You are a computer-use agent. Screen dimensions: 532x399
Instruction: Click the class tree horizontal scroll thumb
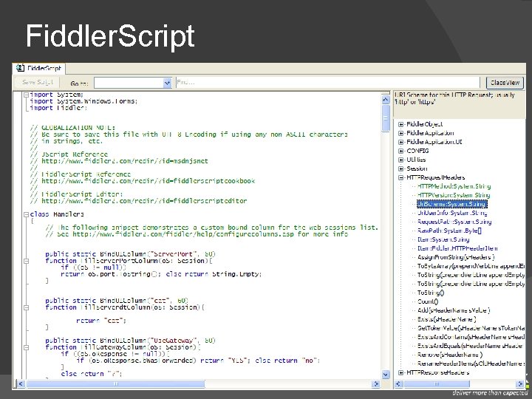pos(437,383)
